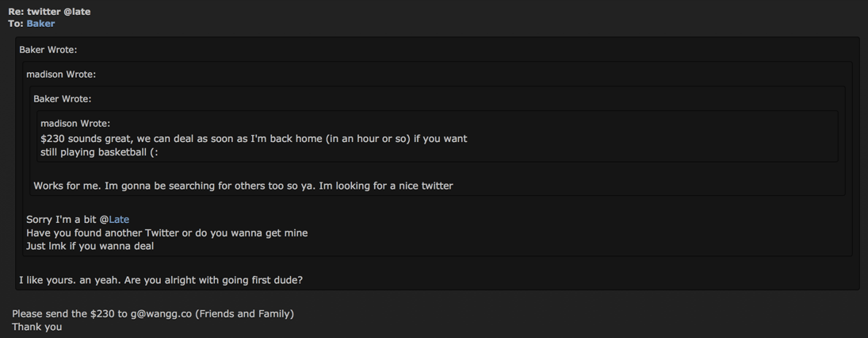The width and height of the screenshot is (868, 338).
Task: Click the '$230 sounds great' message line
Action: pos(254,139)
